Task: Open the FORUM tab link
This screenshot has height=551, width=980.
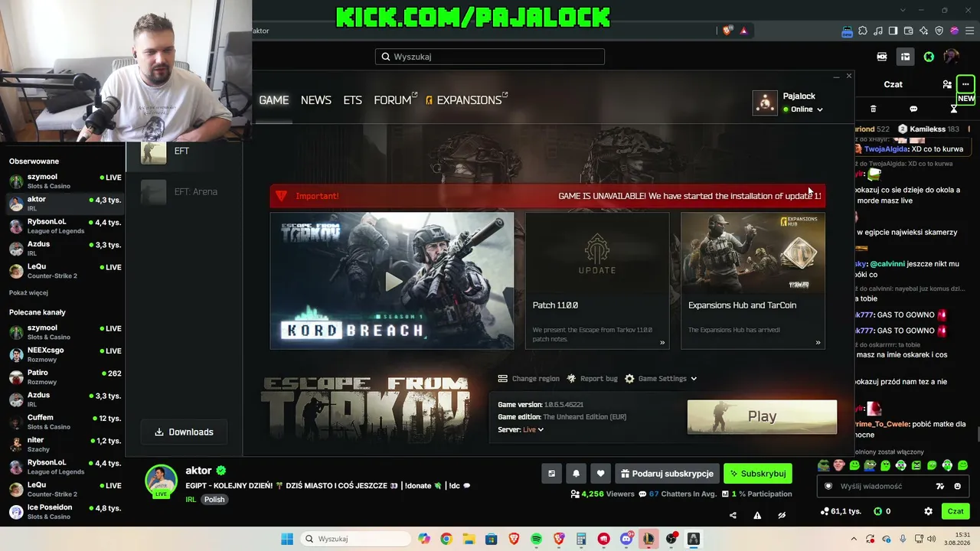Action: pyautogui.click(x=395, y=100)
